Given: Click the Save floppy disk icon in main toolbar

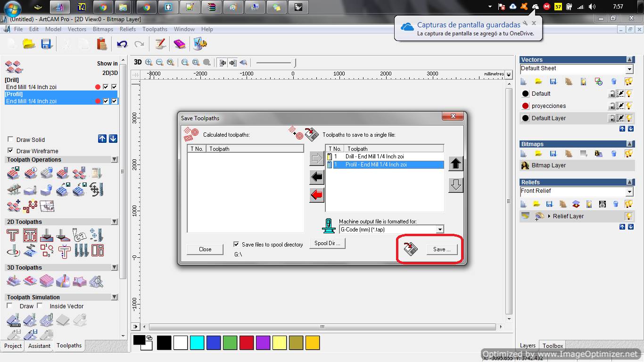Looking at the screenshot, I should (46, 44).
